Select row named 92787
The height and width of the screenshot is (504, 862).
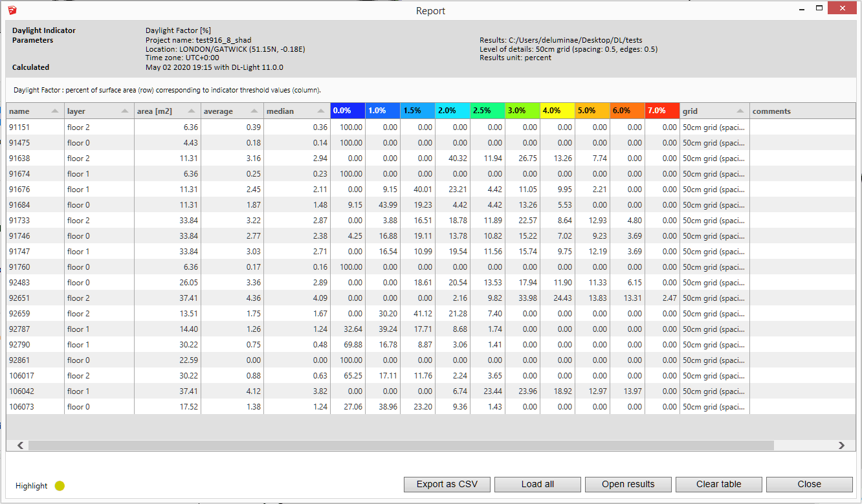pyautogui.click(x=431, y=329)
